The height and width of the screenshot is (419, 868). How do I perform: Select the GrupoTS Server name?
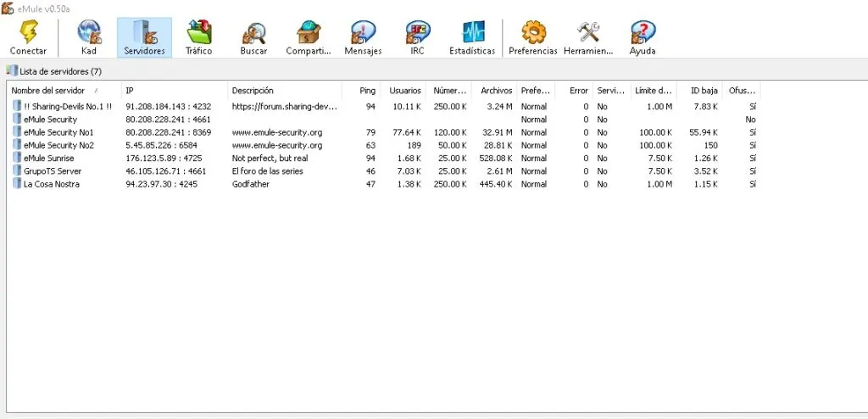pyautogui.click(x=53, y=170)
